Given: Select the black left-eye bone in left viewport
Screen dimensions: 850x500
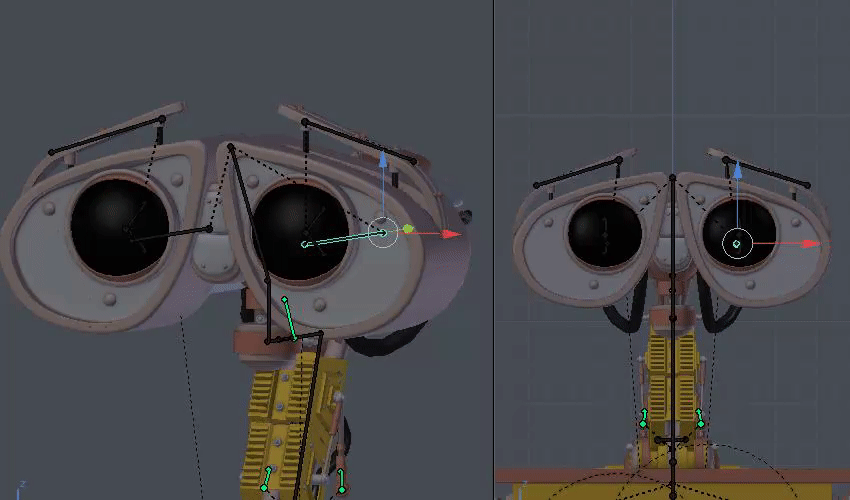Looking at the screenshot, I should pyautogui.click(x=168, y=234).
